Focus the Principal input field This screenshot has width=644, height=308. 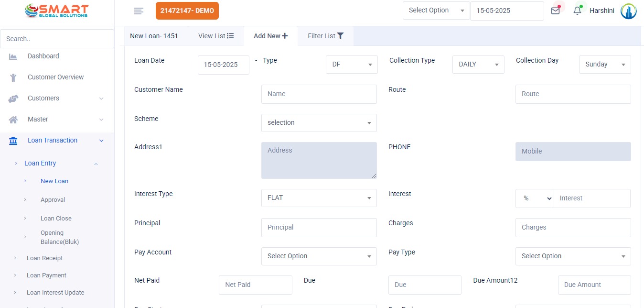(319, 228)
